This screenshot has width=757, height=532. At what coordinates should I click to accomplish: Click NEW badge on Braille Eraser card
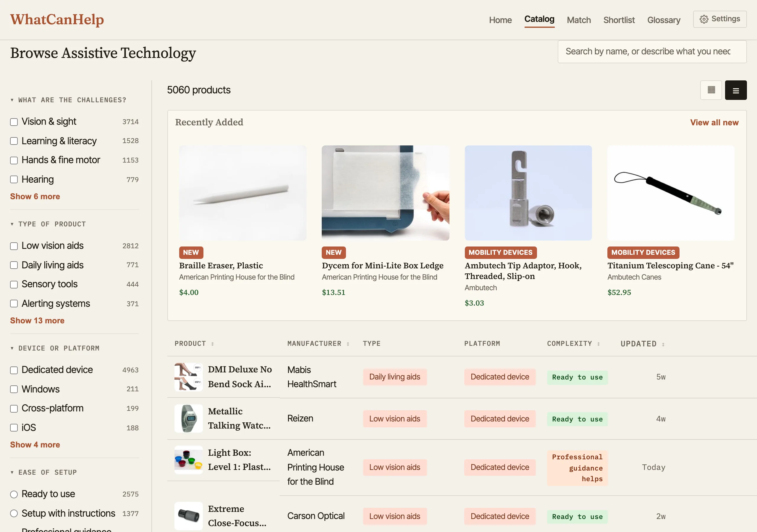pos(191,252)
